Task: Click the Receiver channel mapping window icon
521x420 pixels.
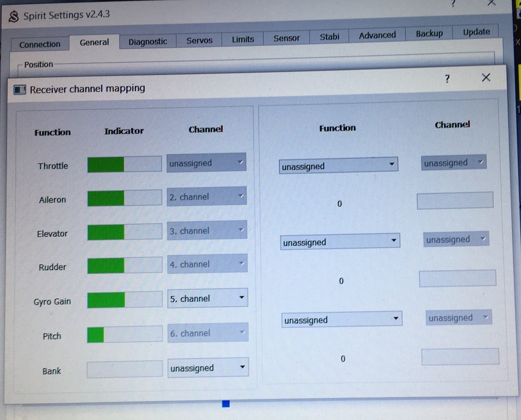Action: tap(19, 90)
